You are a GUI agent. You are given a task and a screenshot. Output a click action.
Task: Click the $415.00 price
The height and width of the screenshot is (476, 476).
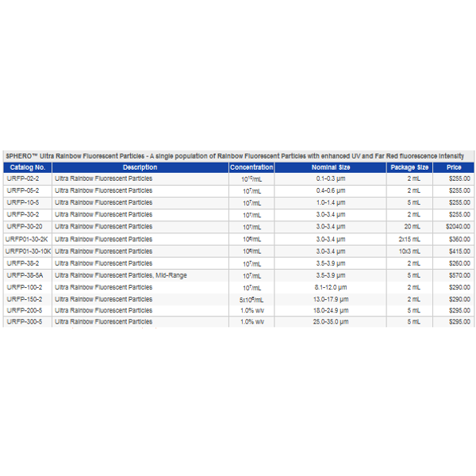click(x=459, y=251)
